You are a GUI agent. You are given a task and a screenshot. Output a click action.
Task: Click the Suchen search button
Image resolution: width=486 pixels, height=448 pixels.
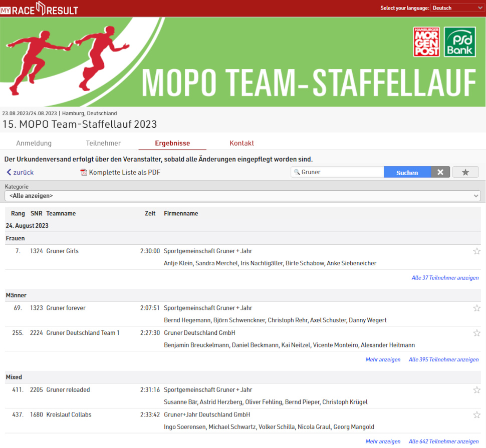[x=407, y=172]
